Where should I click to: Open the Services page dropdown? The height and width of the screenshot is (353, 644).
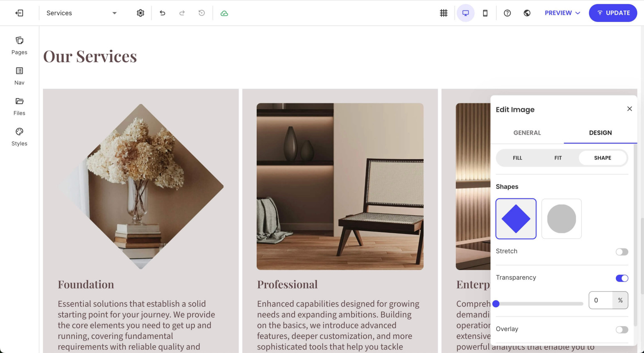(81, 13)
